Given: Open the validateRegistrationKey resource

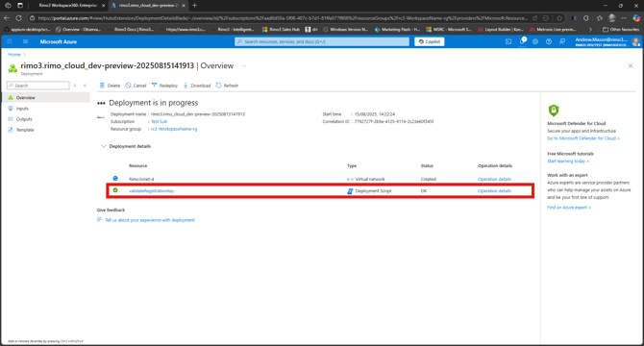Looking at the screenshot, I should (152, 191).
